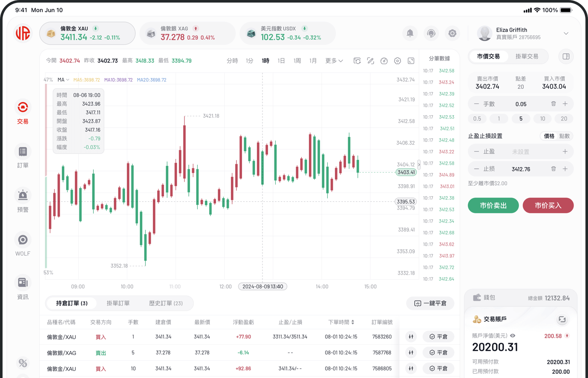
Task: Open the 預警 alerts sidebar icon
Action: [23, 196]
